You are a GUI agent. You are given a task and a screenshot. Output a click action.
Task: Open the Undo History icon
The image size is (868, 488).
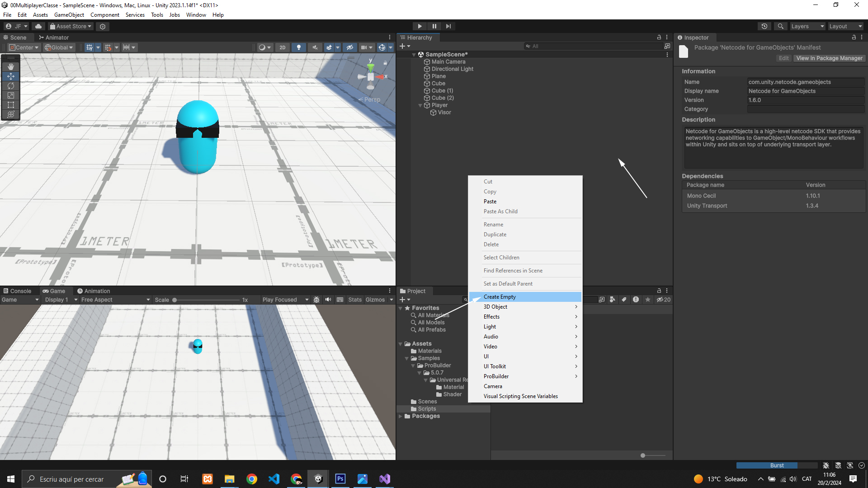(764, 26)
